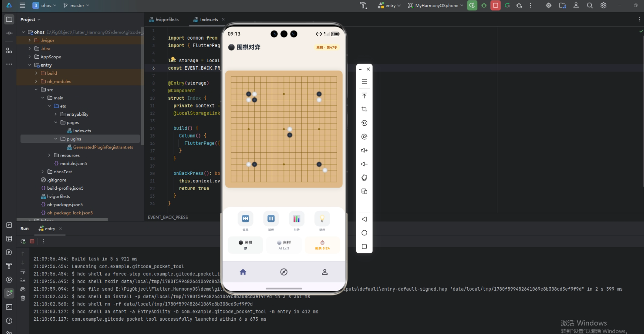Print the Run console output
The image size is (644, 334).
(x=23, y=289)
